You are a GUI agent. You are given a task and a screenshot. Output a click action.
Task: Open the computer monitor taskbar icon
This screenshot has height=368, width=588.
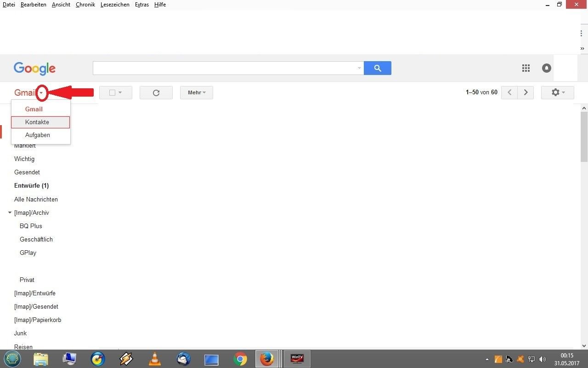[69, 359]
